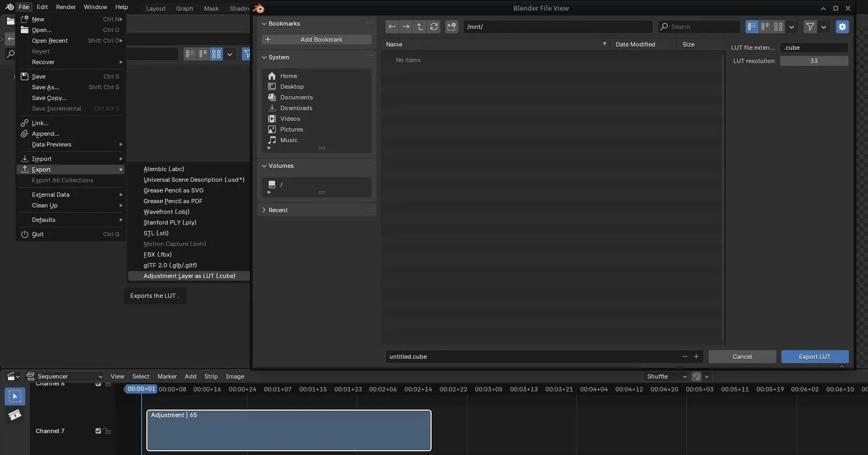Image resolution: width=868 pixels, height=455 pixels.
Task: Open the Import submenu
Action: 71,159
